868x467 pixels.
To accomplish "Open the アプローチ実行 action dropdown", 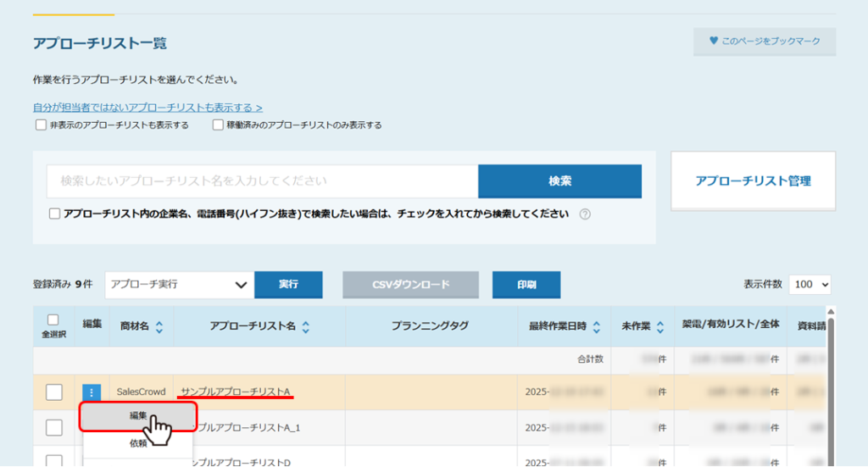I will [x=179, y=285].
